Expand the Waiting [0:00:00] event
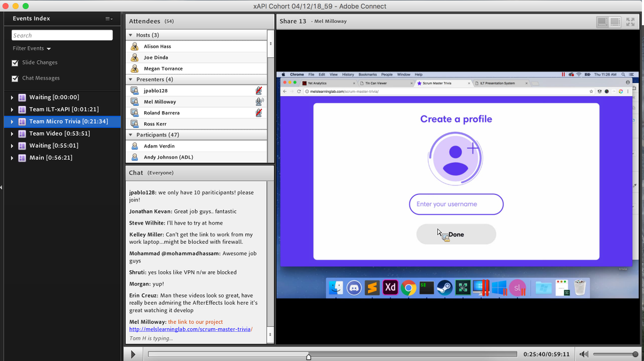The height and width of the screenshot is (361, 644). point(12,98)
